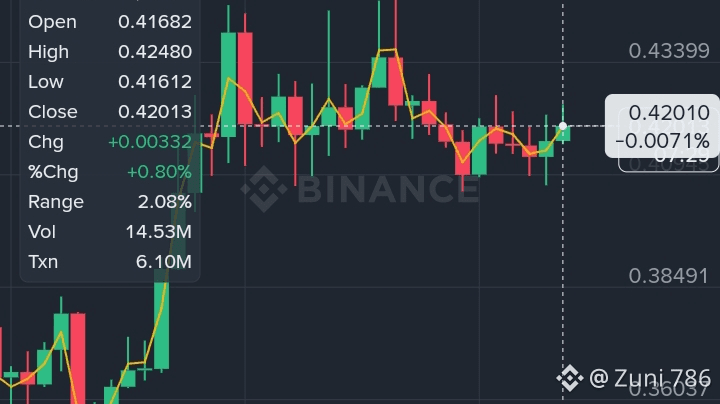
Task: Tap the Binance icon beside Zuni 786
Action: click(x=570, y=378)
